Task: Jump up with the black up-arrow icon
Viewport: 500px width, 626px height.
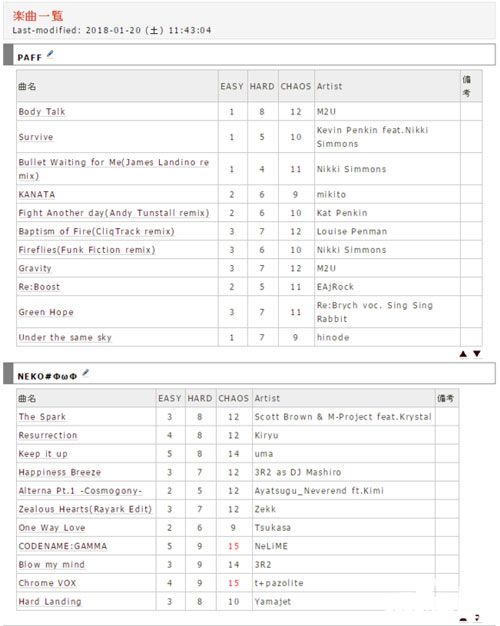Action: [x=463, y=354]
